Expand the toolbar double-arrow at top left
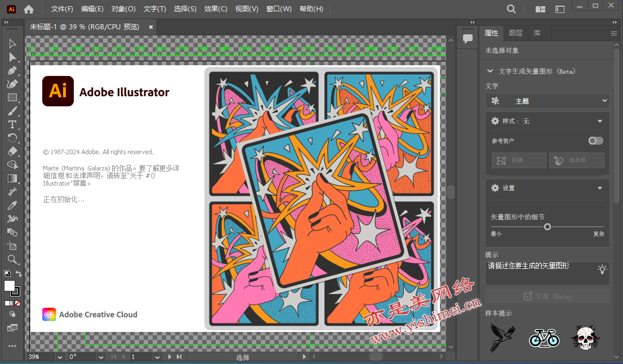This screenshot has height=364, width=623. tap(6, 23)
